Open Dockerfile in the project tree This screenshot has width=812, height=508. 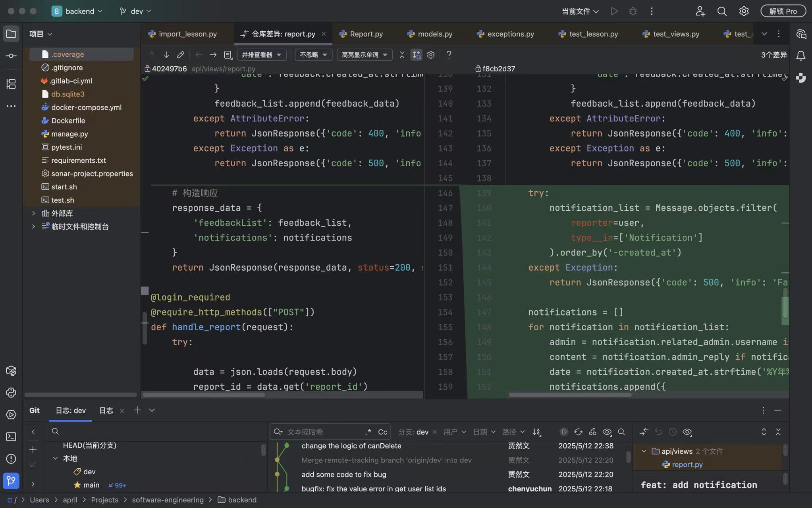coord(68,120)
